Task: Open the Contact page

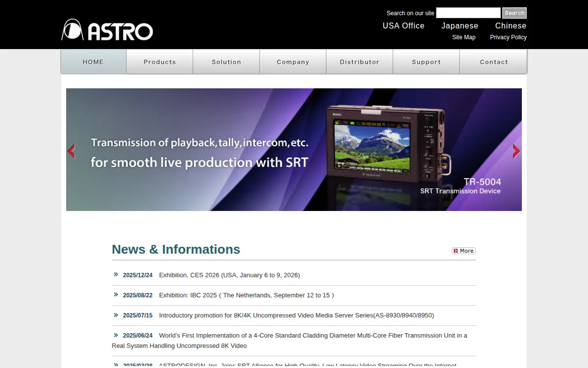Action: click(x=493, y=62)
